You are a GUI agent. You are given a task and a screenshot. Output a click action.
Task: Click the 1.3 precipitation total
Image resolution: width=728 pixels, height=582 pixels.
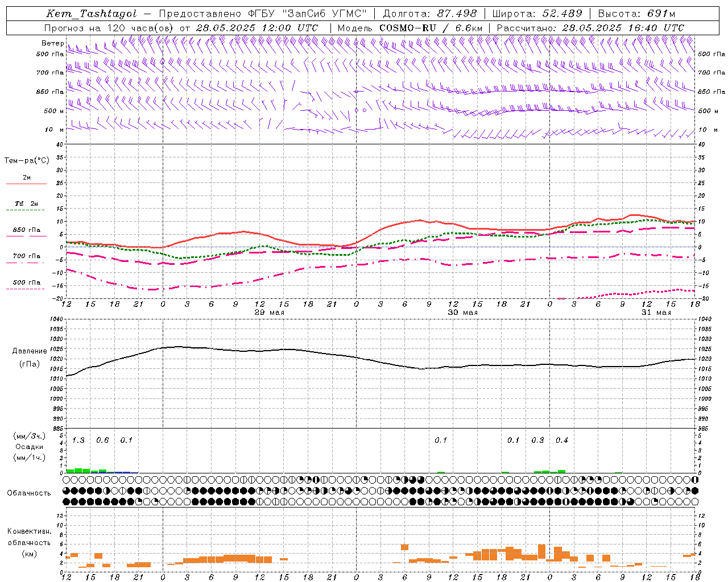coord(78,440)
